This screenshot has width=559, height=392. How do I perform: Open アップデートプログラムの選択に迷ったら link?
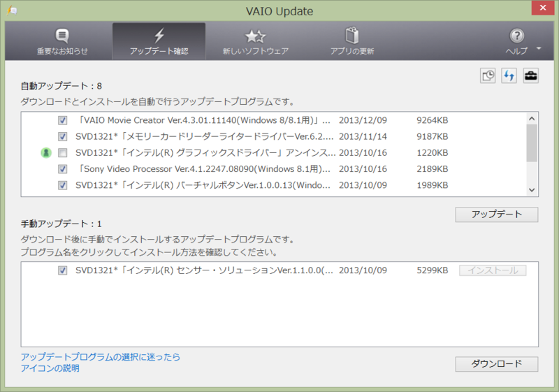click(x=101, y=357)
